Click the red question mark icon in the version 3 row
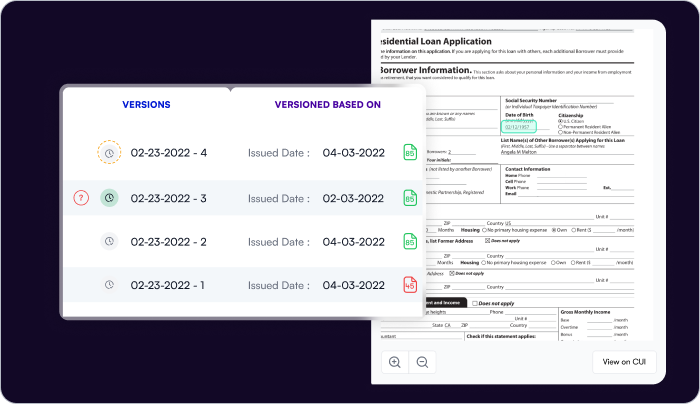This screenshot has width=700, height=404. [x=81, y=198]
